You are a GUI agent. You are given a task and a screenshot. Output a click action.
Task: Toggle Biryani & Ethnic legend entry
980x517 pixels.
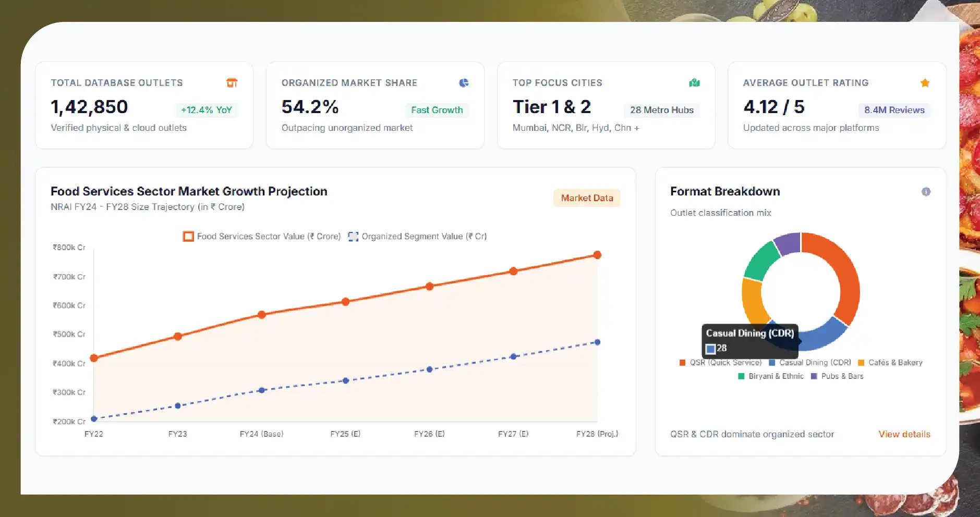pos(771,376)
